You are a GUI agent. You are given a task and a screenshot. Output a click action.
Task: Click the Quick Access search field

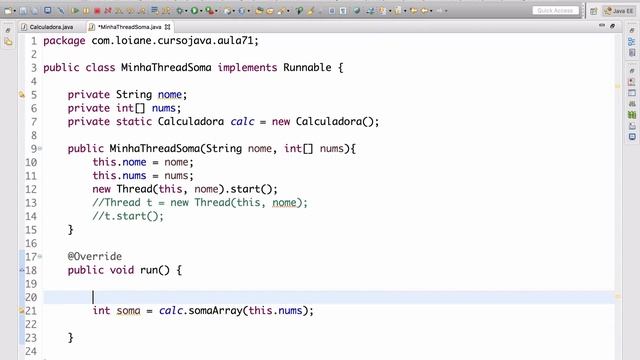(556, 11)
